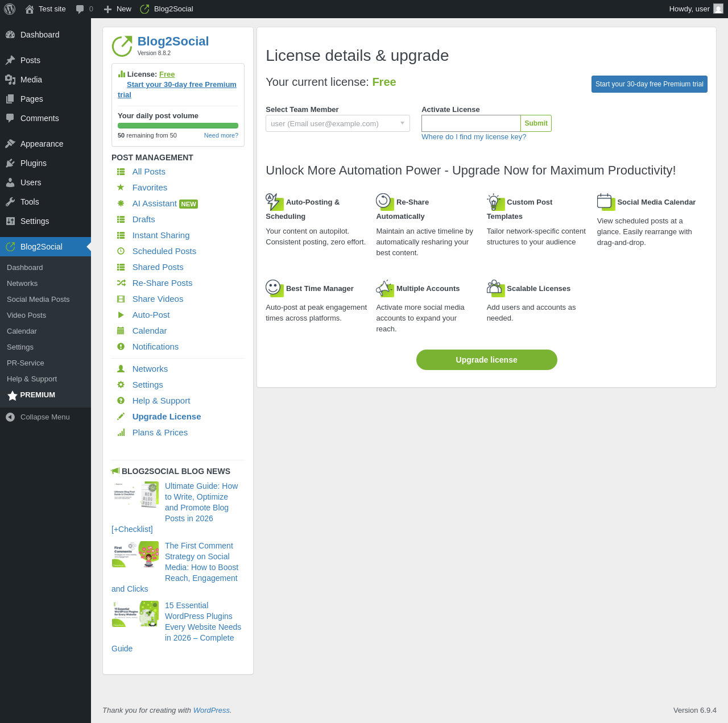Open PR-Service submenu item
The width and height of the screenshot is (728, 723).
click(25, 363)
